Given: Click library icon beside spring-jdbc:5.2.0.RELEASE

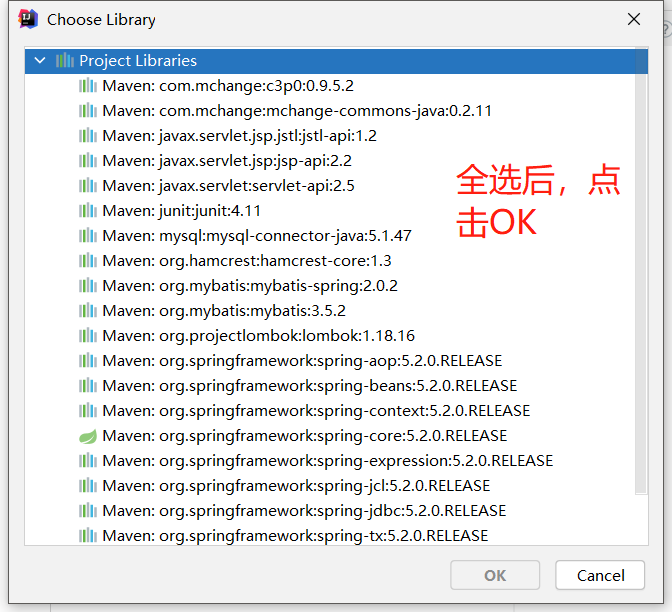Looking at the screenshot, I should click(x=88, y=511).
